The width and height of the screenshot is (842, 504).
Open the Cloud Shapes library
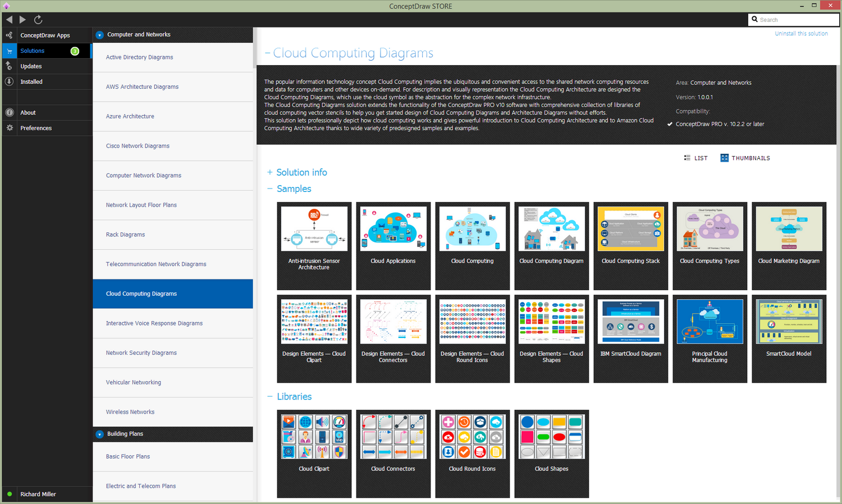(x=552, y=453)
